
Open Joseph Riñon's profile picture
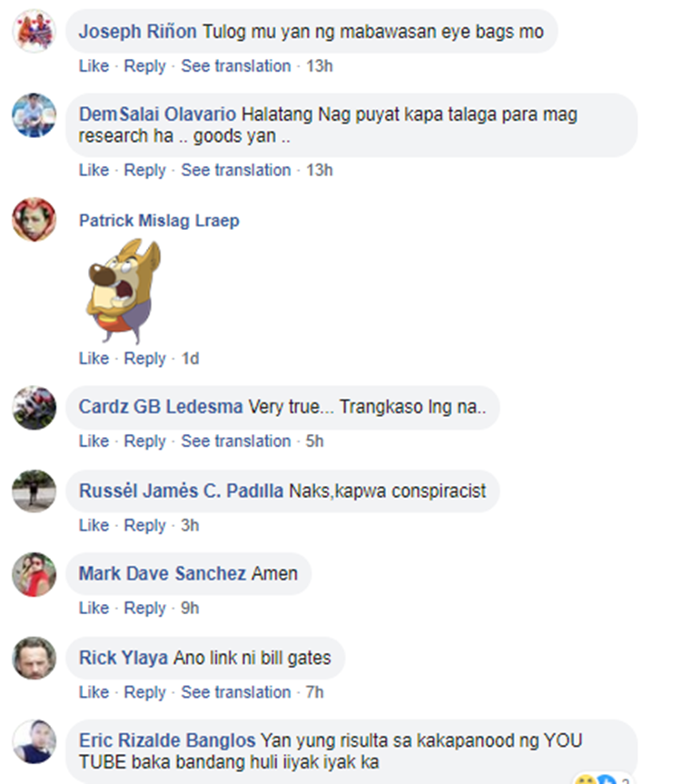click(34, 31)
